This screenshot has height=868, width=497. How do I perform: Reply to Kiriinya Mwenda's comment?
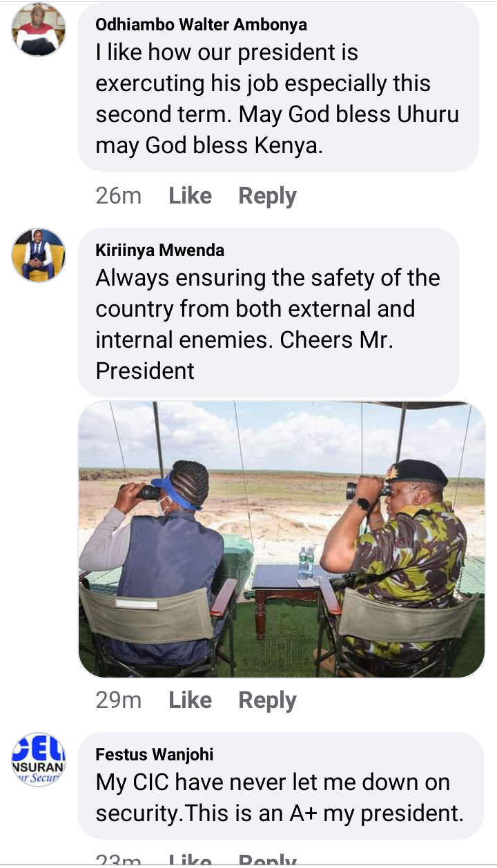click(267, 701)
